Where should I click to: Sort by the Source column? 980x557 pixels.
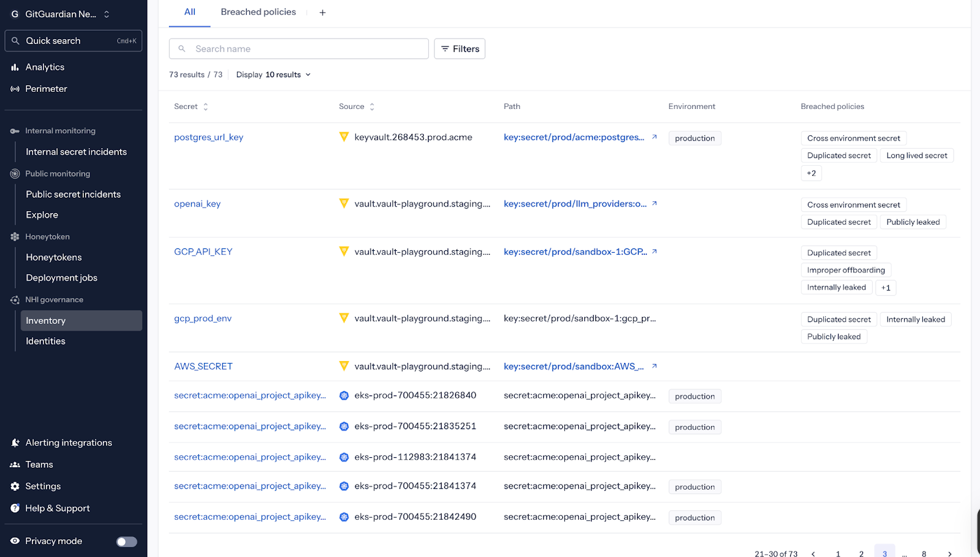pyautogui.click(x=372, y=107)
